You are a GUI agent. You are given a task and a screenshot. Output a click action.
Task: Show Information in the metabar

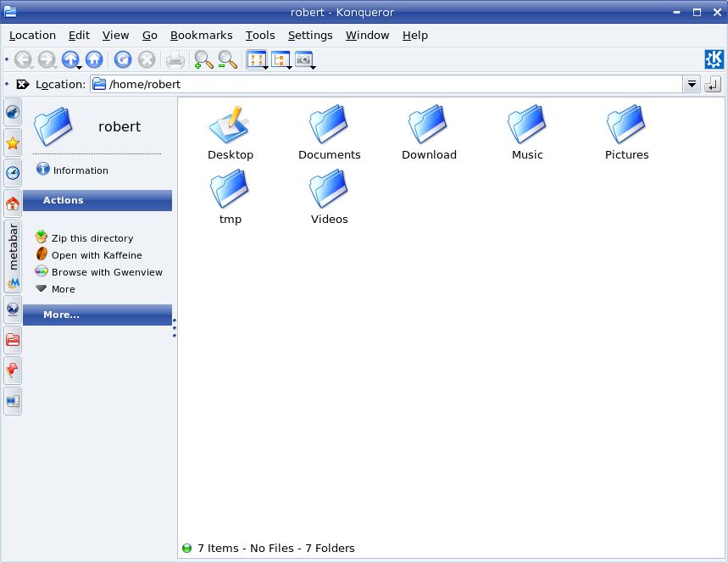point(72,170)
